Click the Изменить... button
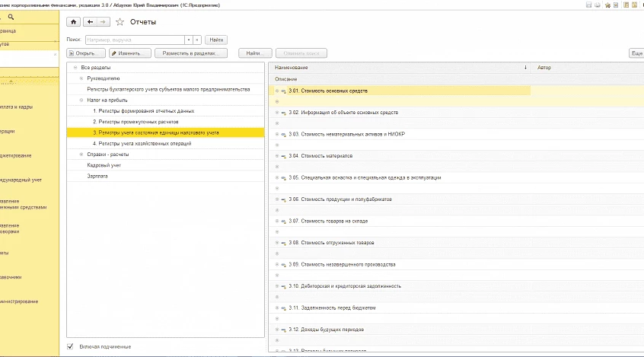Viewport: 644px width, 357px height. pos(130,53)
